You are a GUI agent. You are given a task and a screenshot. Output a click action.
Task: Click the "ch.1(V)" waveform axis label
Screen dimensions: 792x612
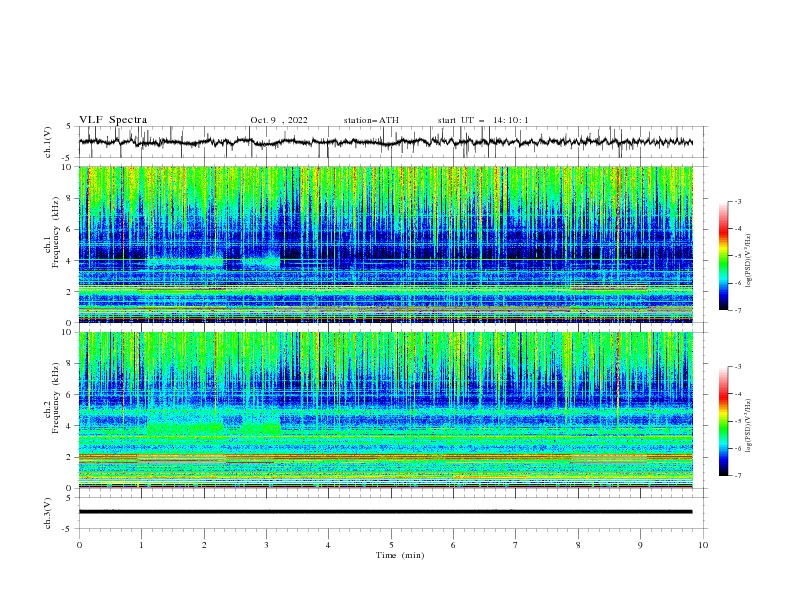pyautogui.click(x=48, y=142)
